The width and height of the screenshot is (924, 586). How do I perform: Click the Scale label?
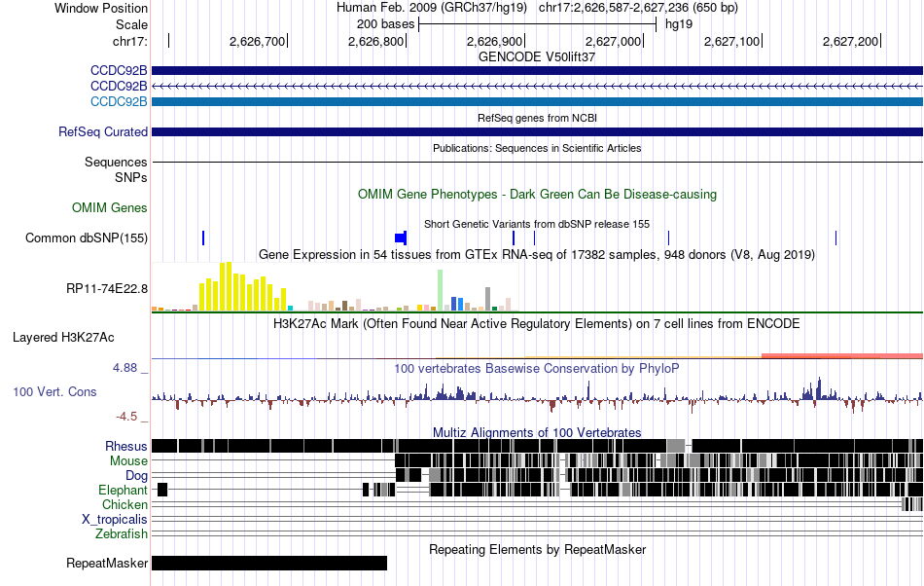click(131, 24)
